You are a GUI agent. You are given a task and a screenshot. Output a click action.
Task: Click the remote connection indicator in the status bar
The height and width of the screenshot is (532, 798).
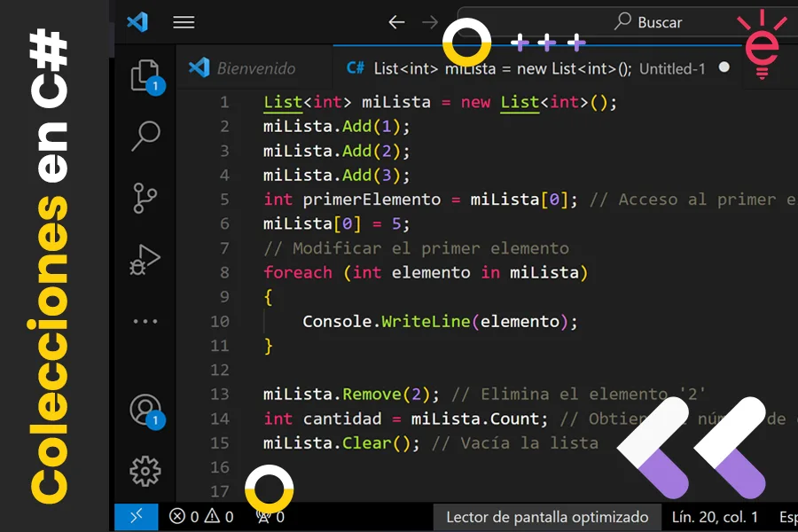coord(135,516)
